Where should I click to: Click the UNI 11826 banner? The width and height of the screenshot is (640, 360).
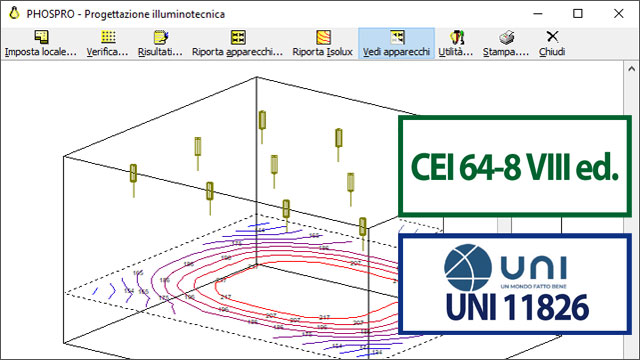(x=515, y=284)
